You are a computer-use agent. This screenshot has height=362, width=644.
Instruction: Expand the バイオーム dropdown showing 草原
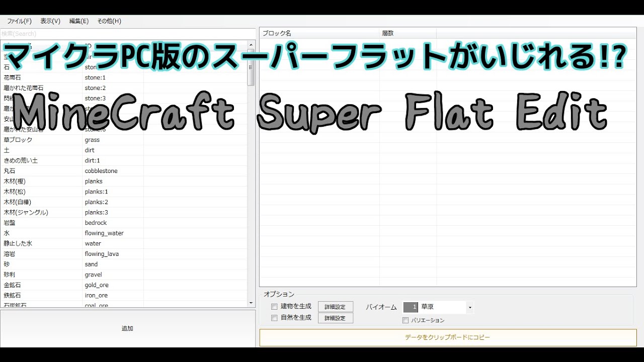[470, 307]
